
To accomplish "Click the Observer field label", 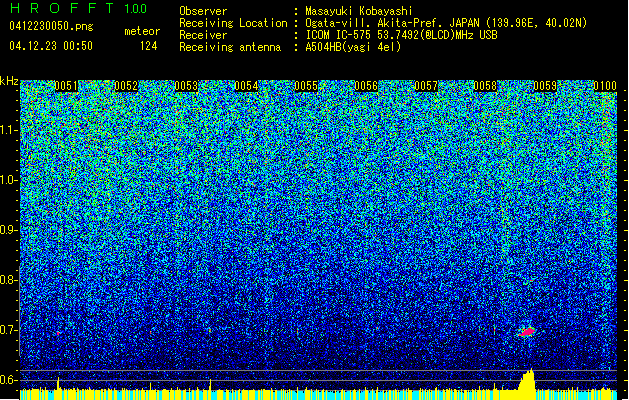I will (x=203, y=11).
